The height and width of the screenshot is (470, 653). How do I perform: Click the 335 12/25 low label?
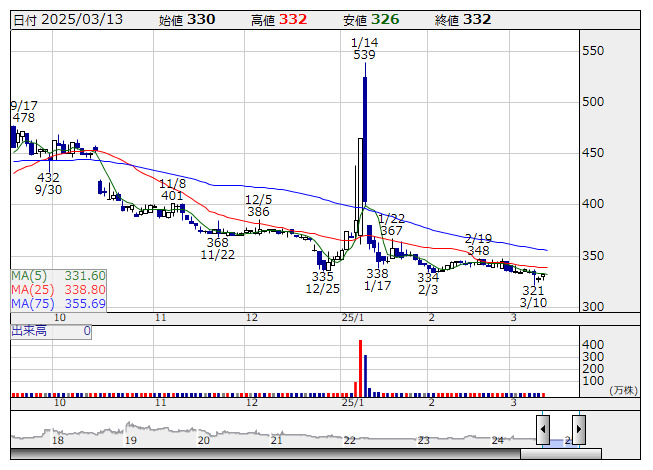click(x=322, y=283)
